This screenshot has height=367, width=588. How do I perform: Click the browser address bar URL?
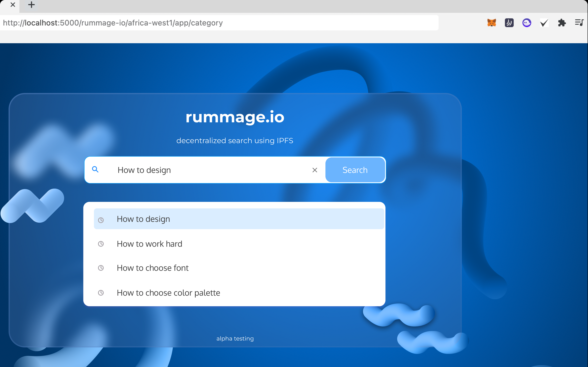coord(113,23)
